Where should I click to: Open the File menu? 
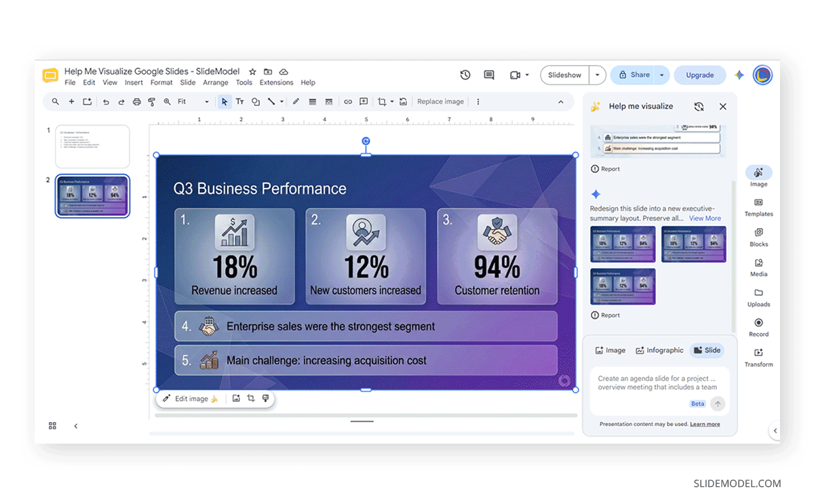[70, 83]
